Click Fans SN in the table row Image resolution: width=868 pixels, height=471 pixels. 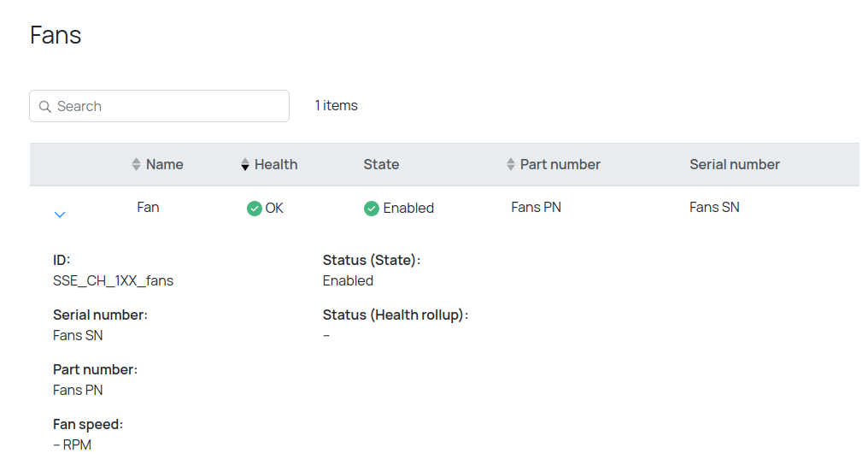[714, 207]
